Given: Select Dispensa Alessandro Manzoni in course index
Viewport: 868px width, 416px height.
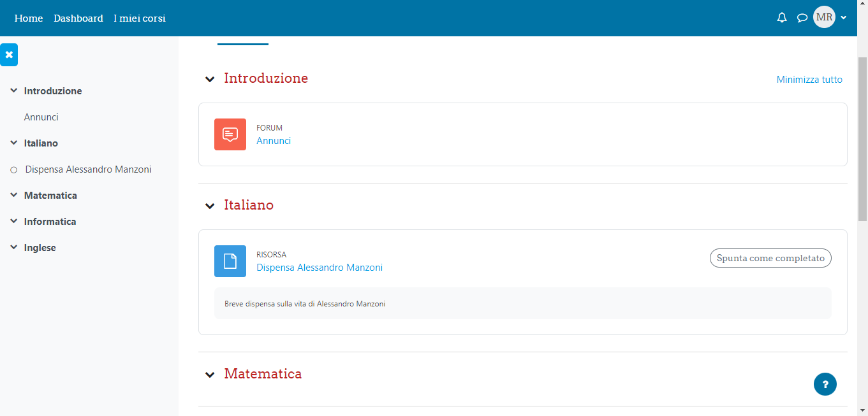Looking at the screenshot, I should pos(89,169).
